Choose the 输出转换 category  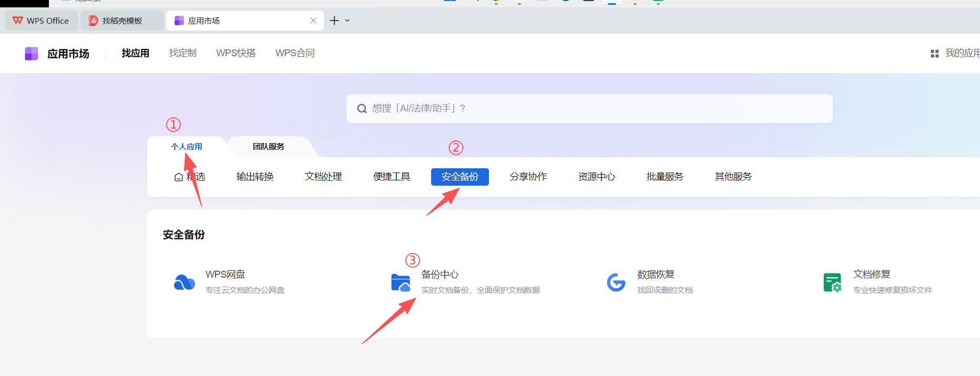(255, 177)
